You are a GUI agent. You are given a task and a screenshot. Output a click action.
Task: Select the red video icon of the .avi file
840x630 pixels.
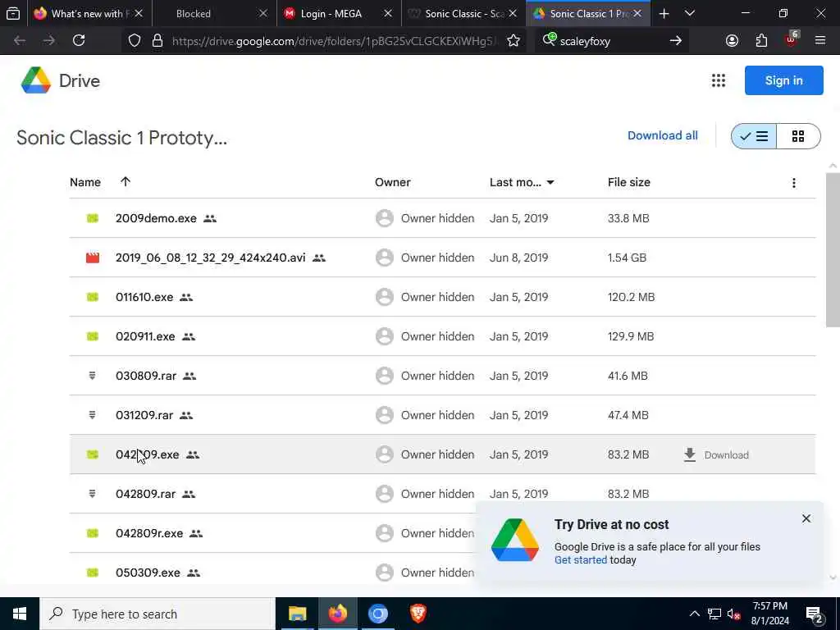point(93,258)
